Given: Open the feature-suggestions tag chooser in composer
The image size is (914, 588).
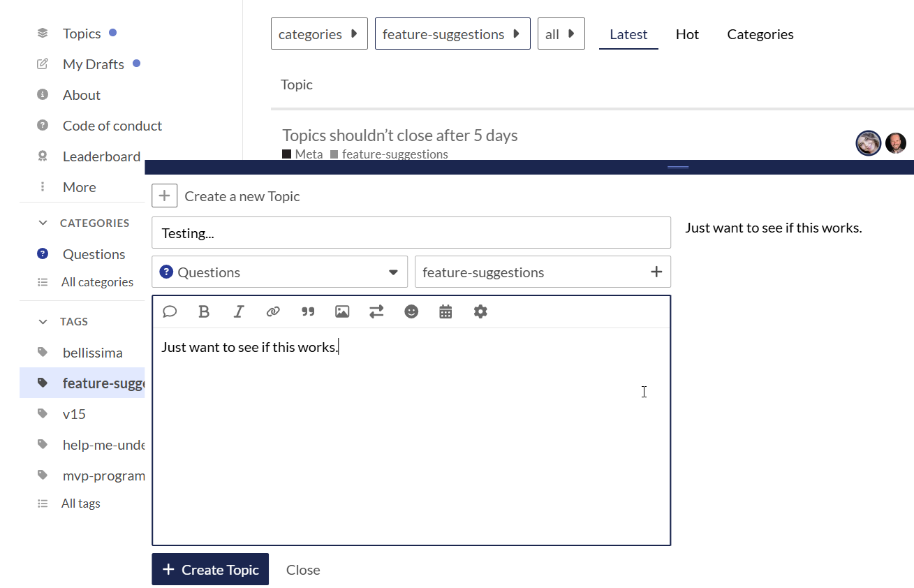Looking at the screenshot, I should pyautogui.click(x=543, y=272).
